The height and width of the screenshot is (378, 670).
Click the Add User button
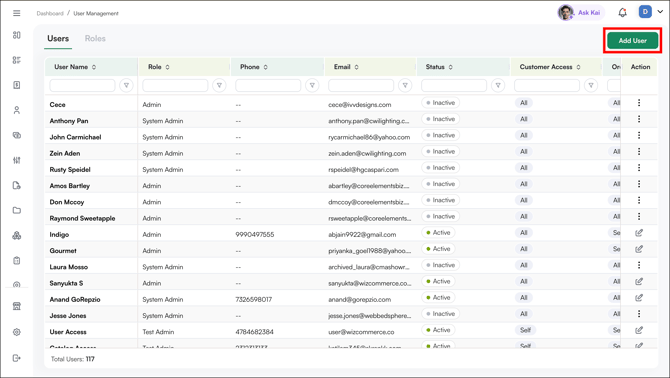pos(632,41)
